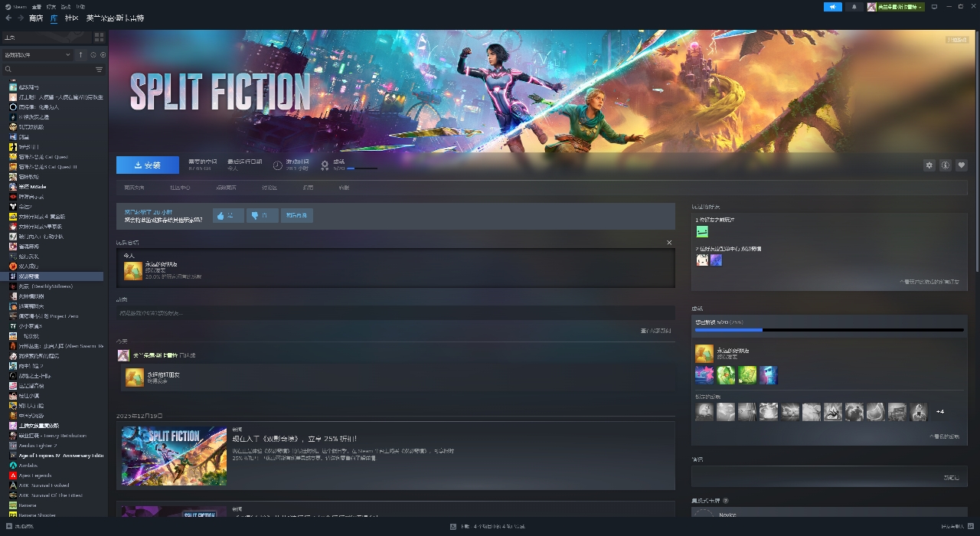Toggle the library grid view icon
Screen dimensions: 980x536
(99, 37)
